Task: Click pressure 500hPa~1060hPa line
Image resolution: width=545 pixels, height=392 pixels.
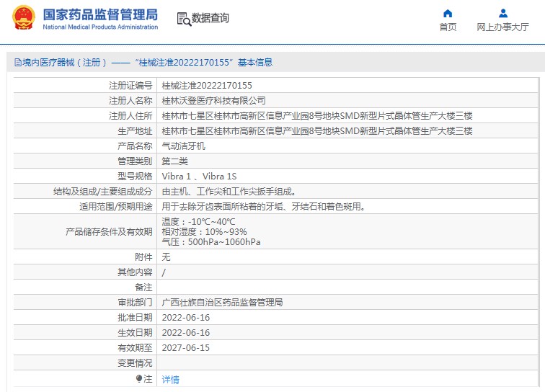Action: coord(211,242)
